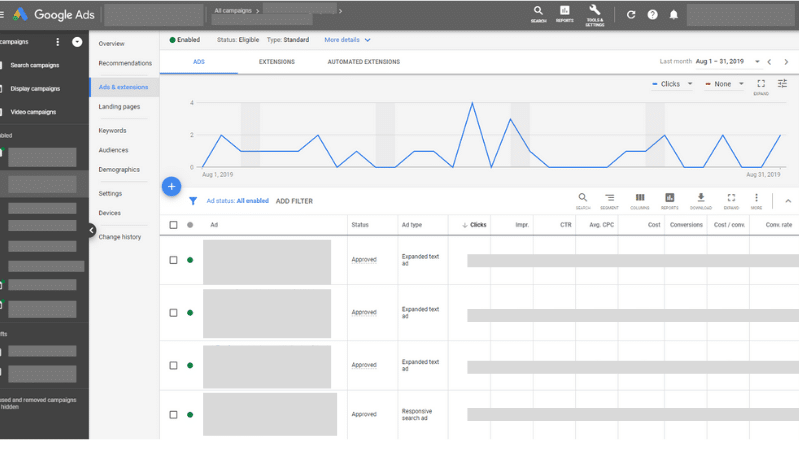The height and width of the screenshot is (462, 799).
Task: Open Tools & Settings wrench icon
Action: [x=595, y=15]
